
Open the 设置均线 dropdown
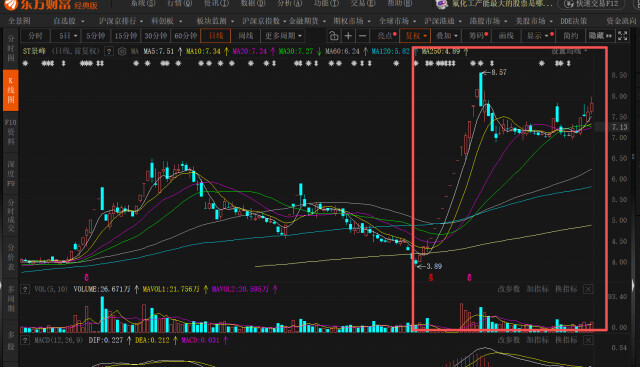(x=569, y=51)
